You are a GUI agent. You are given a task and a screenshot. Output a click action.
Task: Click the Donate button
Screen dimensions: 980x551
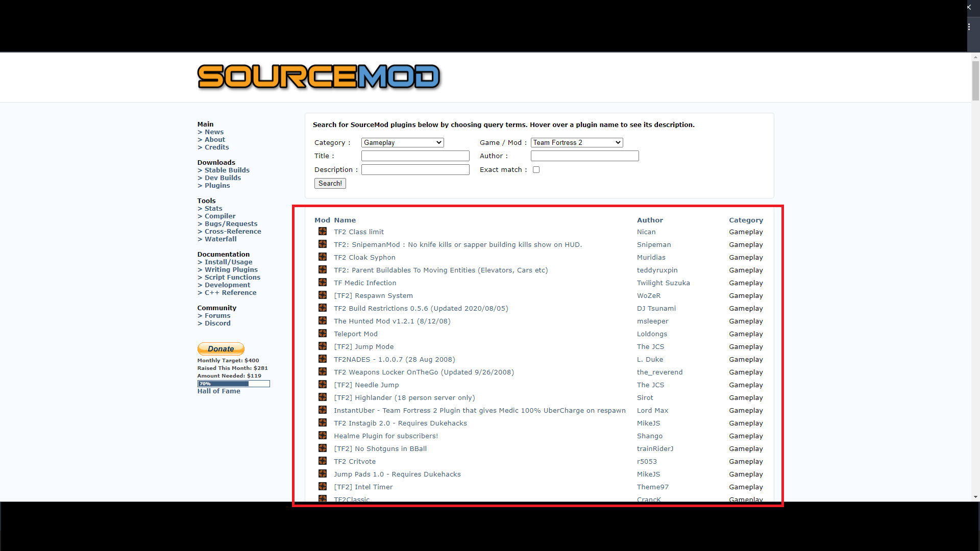point(220,349)
